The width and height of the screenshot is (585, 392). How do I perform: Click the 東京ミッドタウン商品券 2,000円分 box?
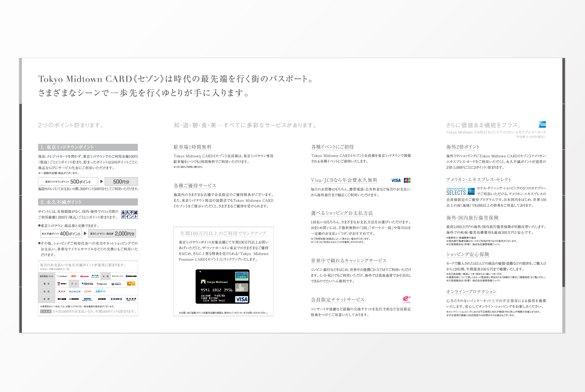(x=112, y=233)
